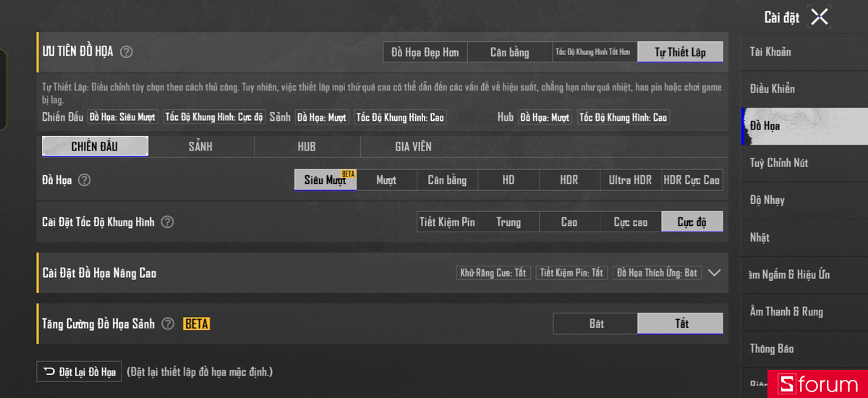Open help icon for Cài Đặt Tốc Độ Khung Hình
The image size is (868, 398).
(167, 222)
